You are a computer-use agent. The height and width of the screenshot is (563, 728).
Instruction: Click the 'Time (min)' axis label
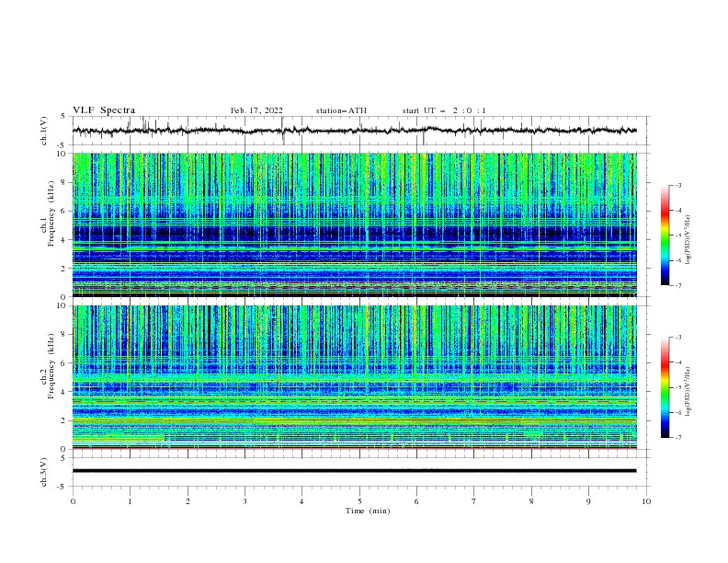click(368, 511)
